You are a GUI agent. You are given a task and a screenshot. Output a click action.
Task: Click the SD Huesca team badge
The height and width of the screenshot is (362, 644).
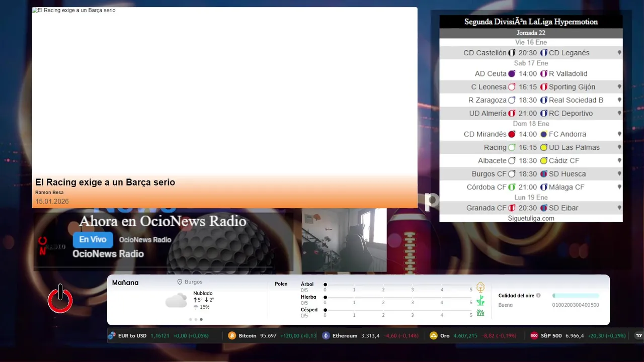(x=543, y=174)
